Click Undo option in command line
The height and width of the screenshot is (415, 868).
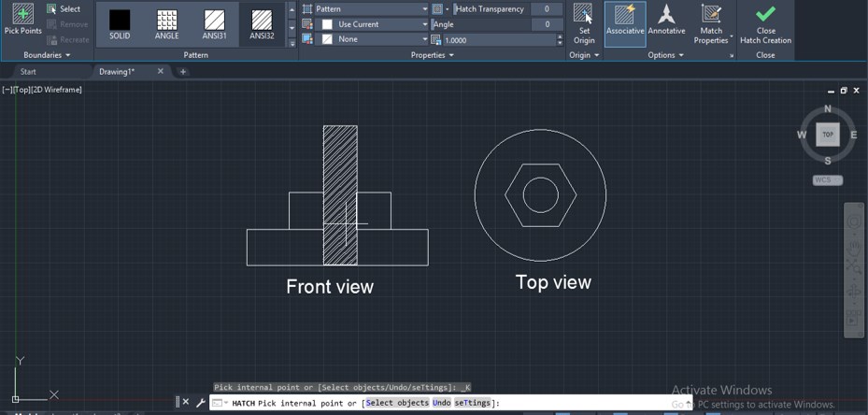click(442, 403)
